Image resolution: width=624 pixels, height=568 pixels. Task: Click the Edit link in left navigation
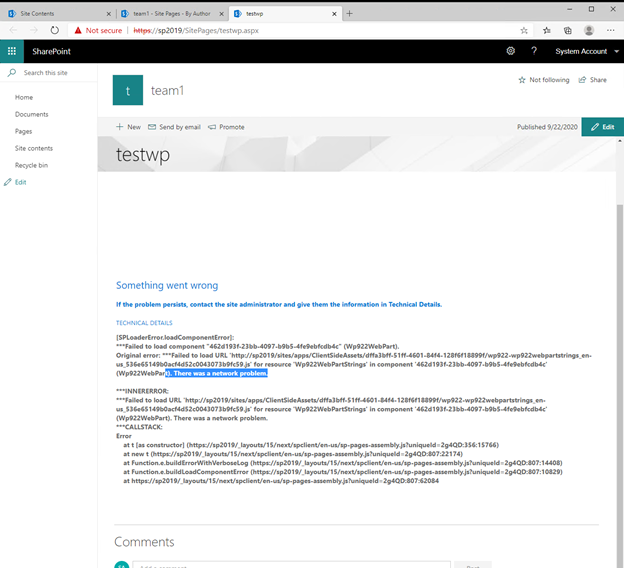21,182
